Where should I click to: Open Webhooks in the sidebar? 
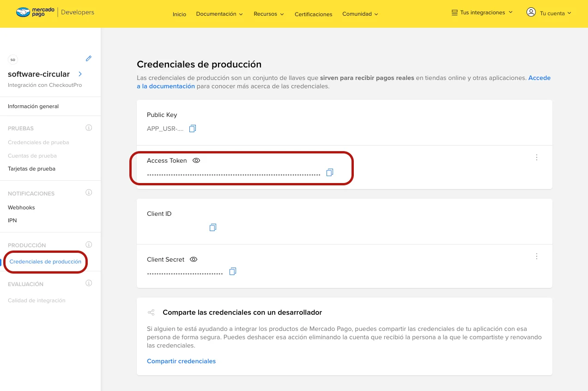tap(21, 208)
